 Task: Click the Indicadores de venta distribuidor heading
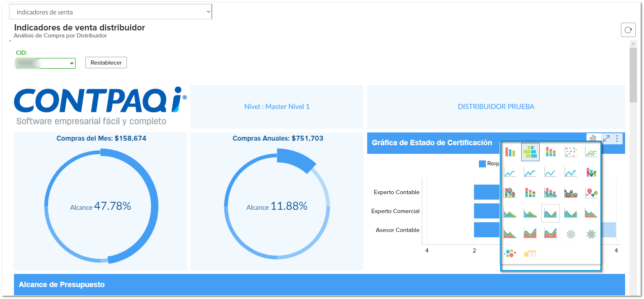[80, 28]
